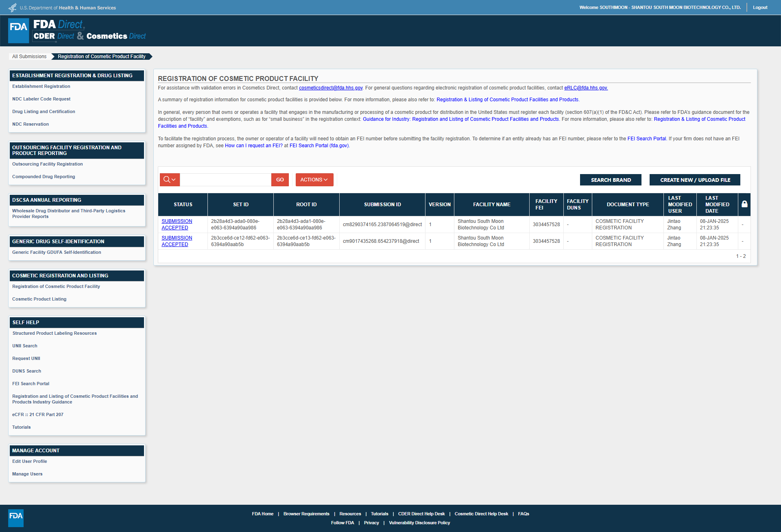Viewport: 781px width, 532px height.
Task: Select Registration of Cosmetic Product Facility breadcrumb
Action: click(x=101, y=57)
